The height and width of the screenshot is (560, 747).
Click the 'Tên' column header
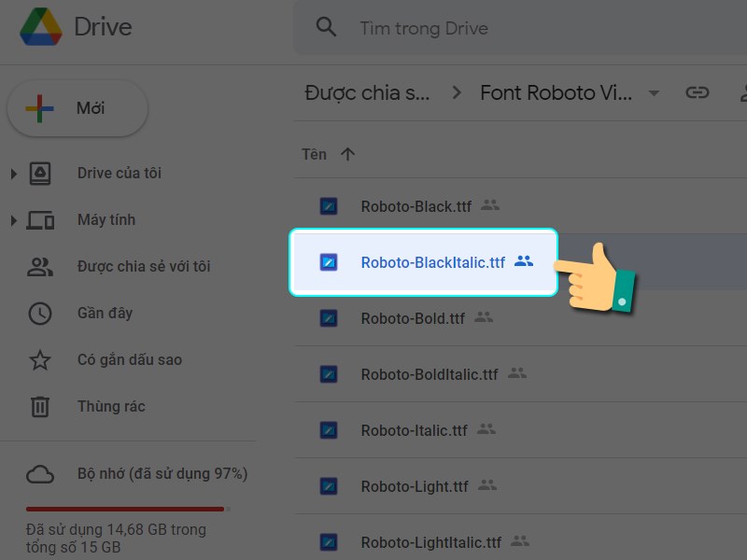click(x=314, y=154)
